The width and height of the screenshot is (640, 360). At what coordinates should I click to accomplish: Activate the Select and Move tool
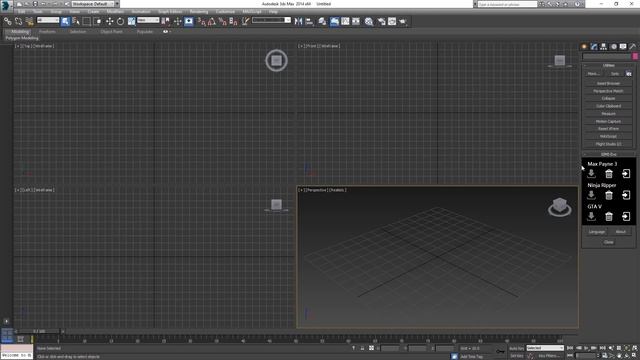(109, 21)
